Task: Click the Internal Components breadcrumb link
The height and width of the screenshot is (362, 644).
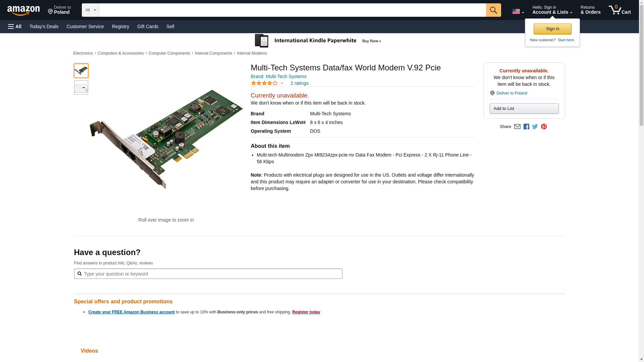Action: pos(213,53)
